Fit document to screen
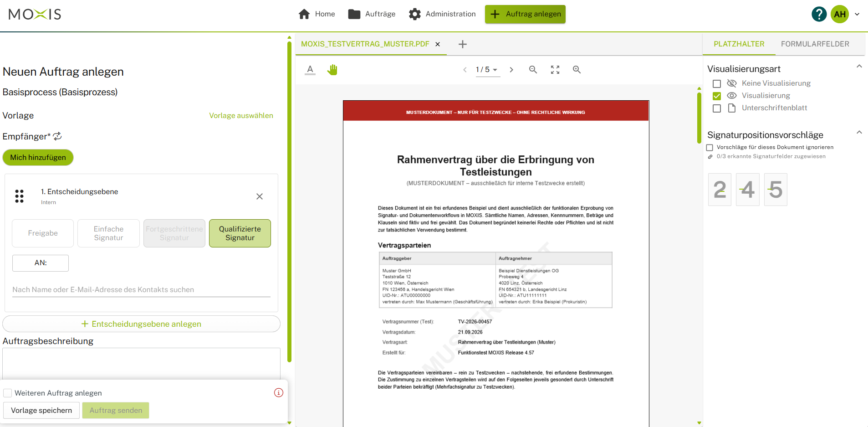 (x=555, y=70)
